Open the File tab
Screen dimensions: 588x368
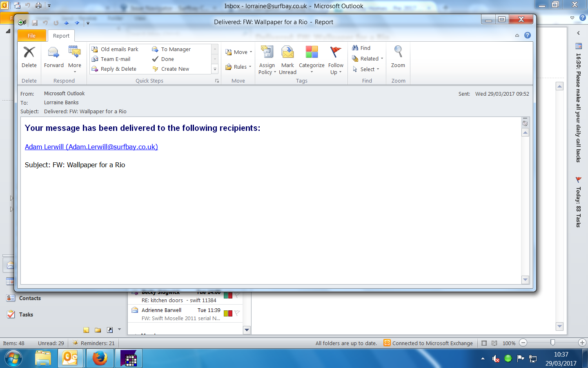pos(32,36)
